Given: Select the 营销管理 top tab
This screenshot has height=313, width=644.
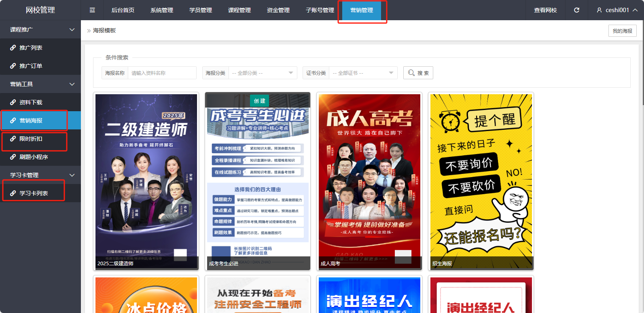Looking at the screenshot, I should [x=362, y=10].
